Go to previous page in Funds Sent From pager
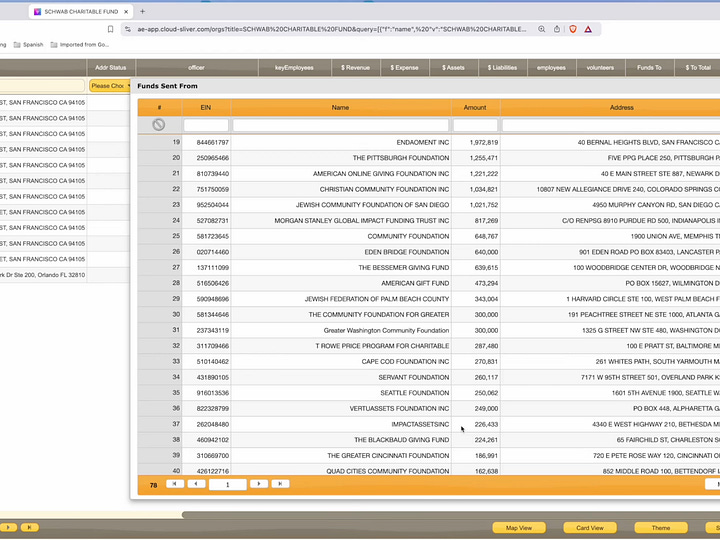 coord(196,484)
